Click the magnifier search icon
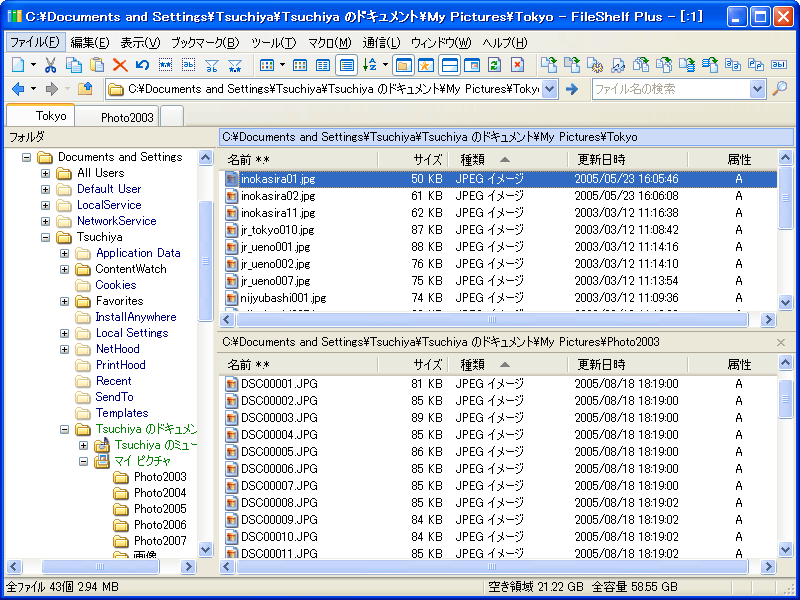800x600 pixels. (779, 89)
